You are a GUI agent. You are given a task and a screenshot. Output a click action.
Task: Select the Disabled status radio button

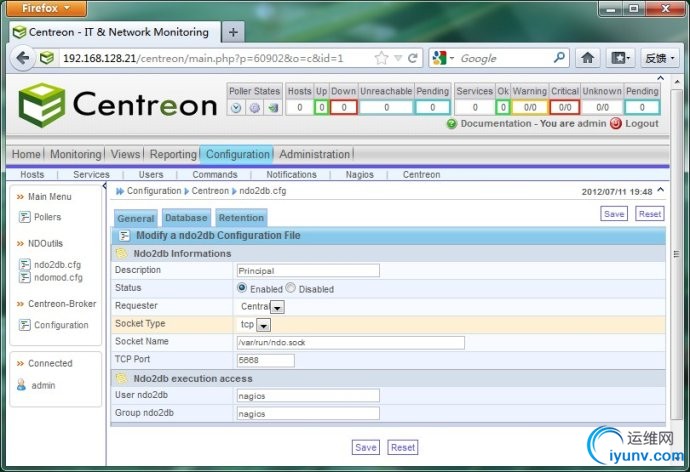click(x=290, y=288)
